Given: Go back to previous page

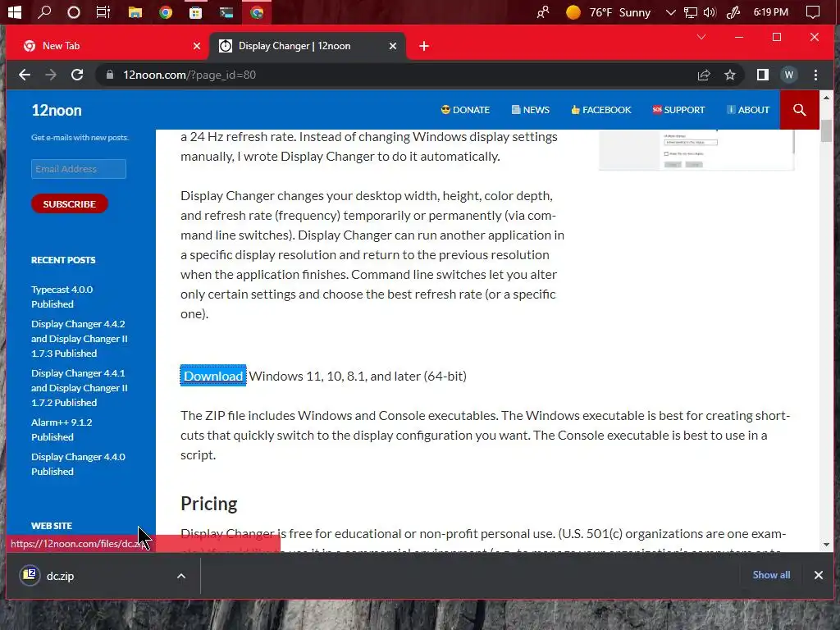Looking at the screenshot, I should click(x=25, y=75).
